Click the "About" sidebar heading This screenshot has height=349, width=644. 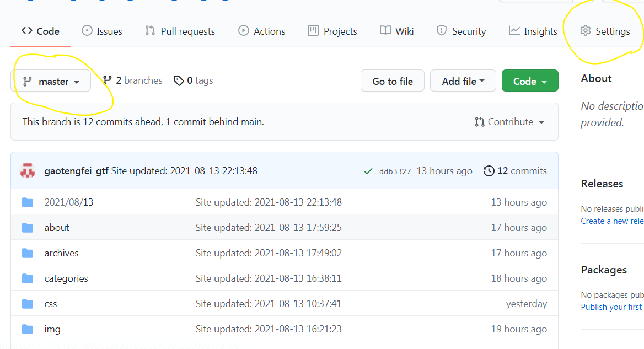click(597, 78)
